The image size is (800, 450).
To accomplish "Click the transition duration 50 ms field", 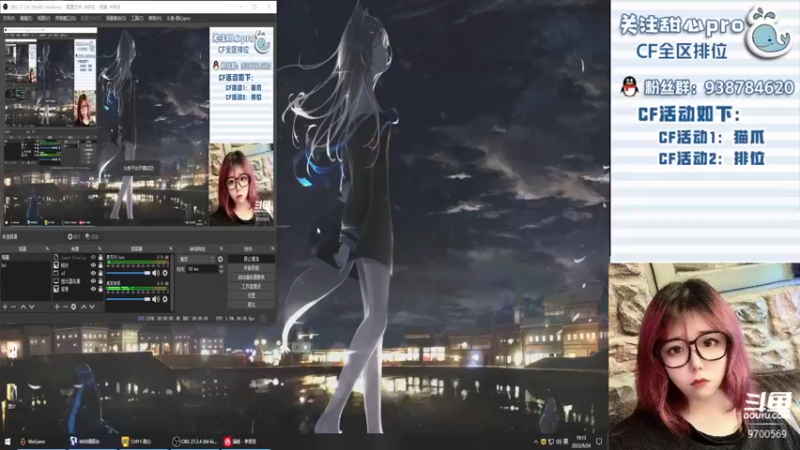I will (x=203, y=269).
